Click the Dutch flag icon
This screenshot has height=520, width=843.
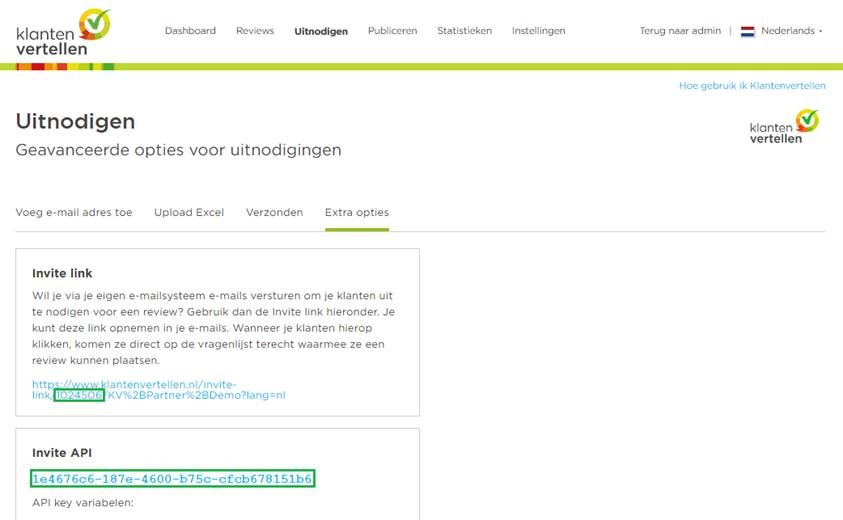pos(747,31)
